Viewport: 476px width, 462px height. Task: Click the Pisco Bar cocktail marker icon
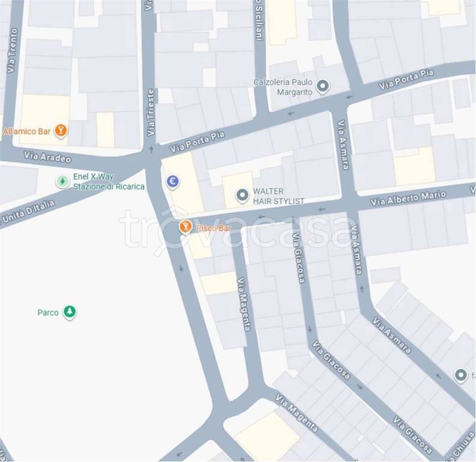click(x=185, y=227)
